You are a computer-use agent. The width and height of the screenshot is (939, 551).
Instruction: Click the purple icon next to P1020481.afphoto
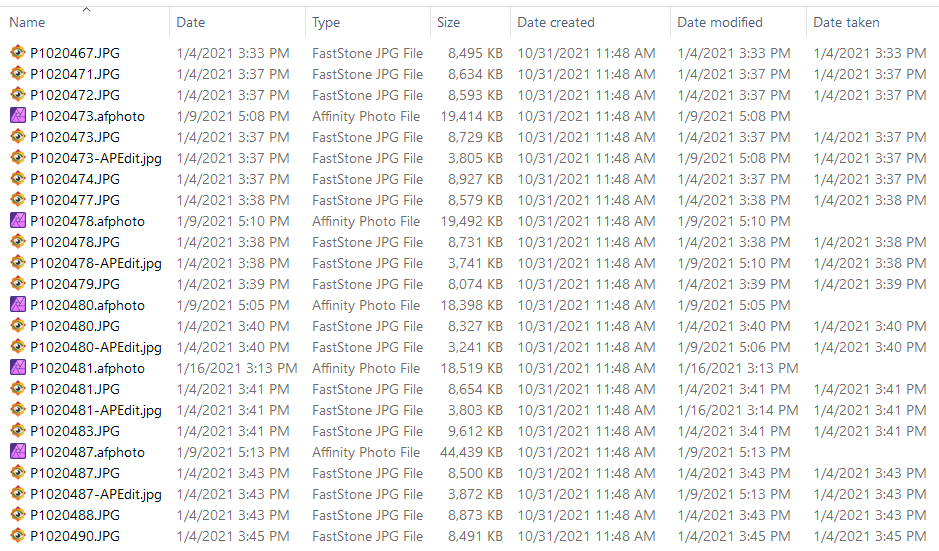click(18, 367)
